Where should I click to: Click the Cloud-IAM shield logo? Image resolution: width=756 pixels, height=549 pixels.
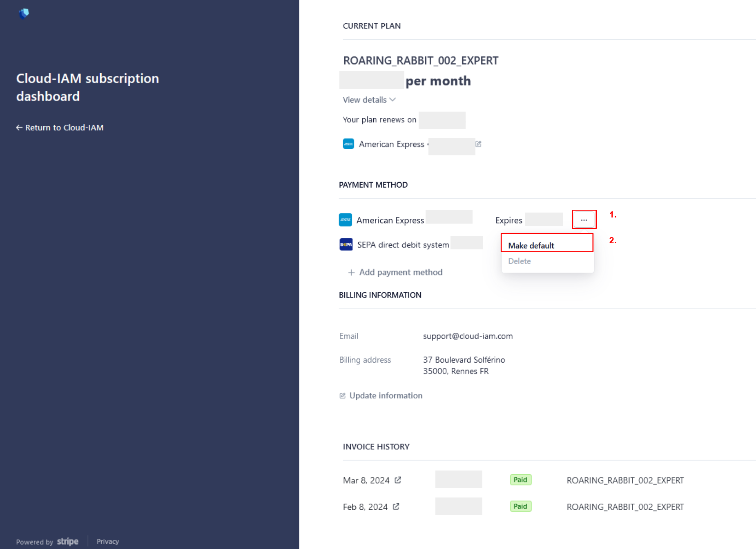pos(24,13)
